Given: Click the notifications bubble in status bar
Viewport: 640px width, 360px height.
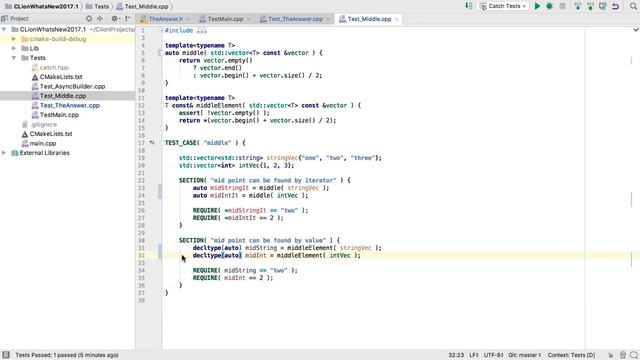Looking at the screenshot, I should click(x=634, y=355).
